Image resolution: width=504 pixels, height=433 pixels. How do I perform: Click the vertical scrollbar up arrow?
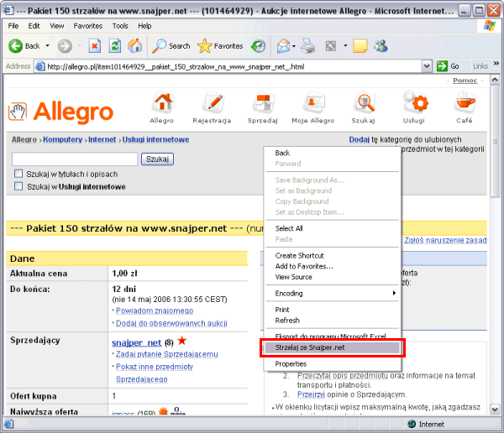pos(495,80)
